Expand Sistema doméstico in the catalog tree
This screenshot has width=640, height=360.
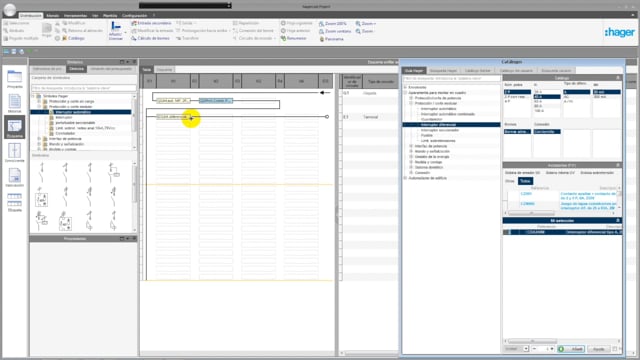coord(411,167)
